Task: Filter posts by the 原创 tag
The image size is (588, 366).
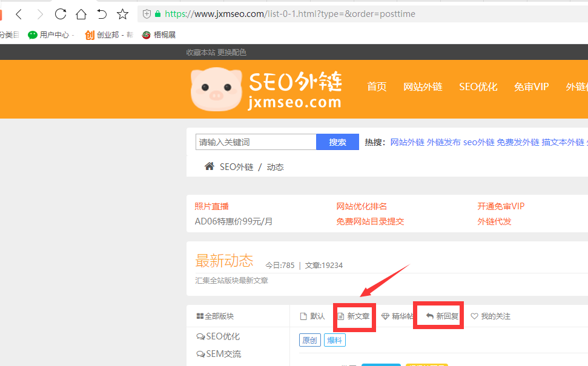Action: [310, 340]
